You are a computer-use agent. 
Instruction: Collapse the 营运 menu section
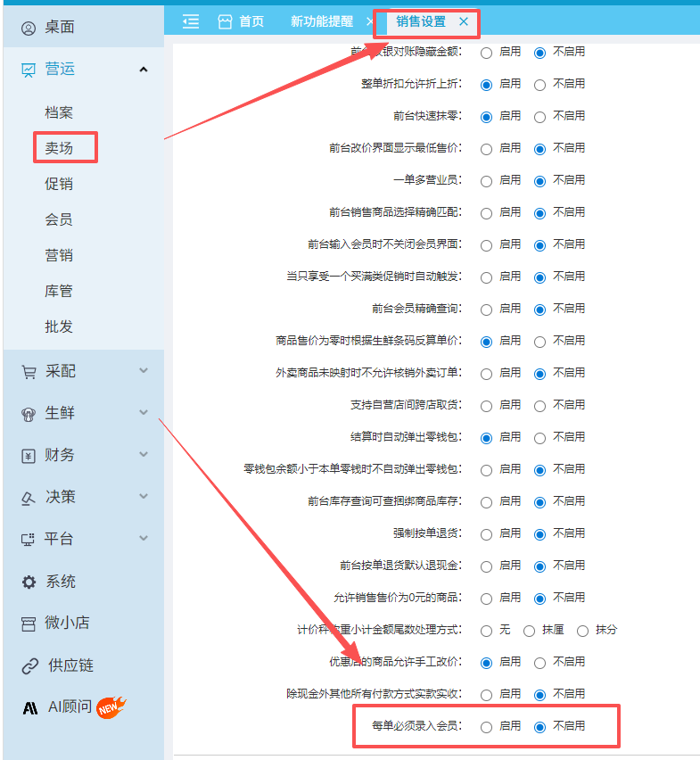(144, 70)
